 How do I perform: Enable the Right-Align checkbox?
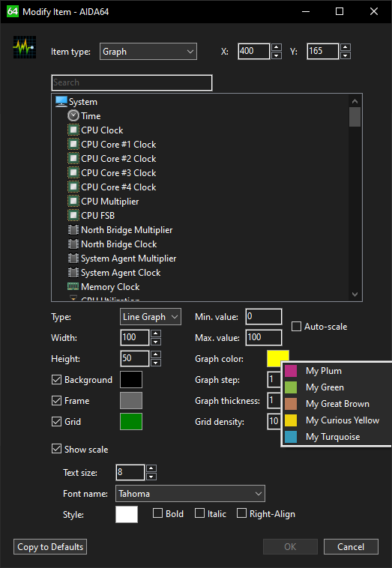pos(241,513)
